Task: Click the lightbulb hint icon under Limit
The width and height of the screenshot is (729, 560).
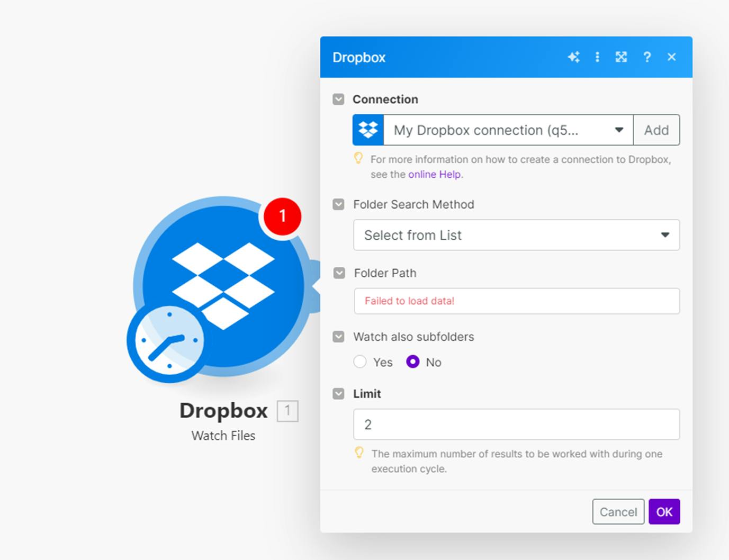Action: click(359, 453)
